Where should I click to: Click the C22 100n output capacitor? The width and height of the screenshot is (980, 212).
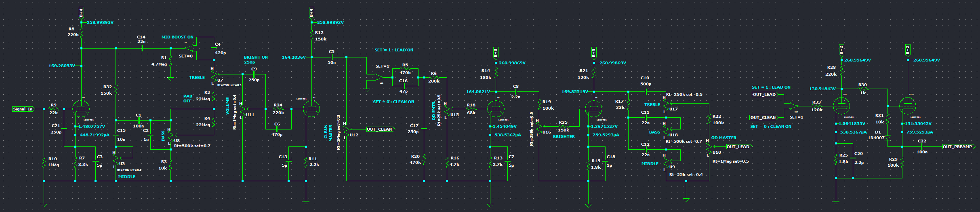tap(922, 146)
